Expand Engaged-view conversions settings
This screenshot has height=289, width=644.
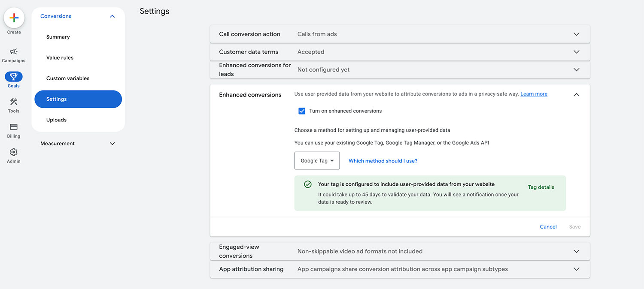click(x=577, y=251)
